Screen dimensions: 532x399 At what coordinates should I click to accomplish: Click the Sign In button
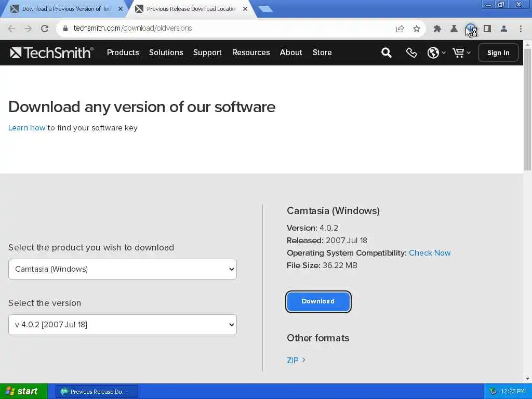[x=498, y=52]
